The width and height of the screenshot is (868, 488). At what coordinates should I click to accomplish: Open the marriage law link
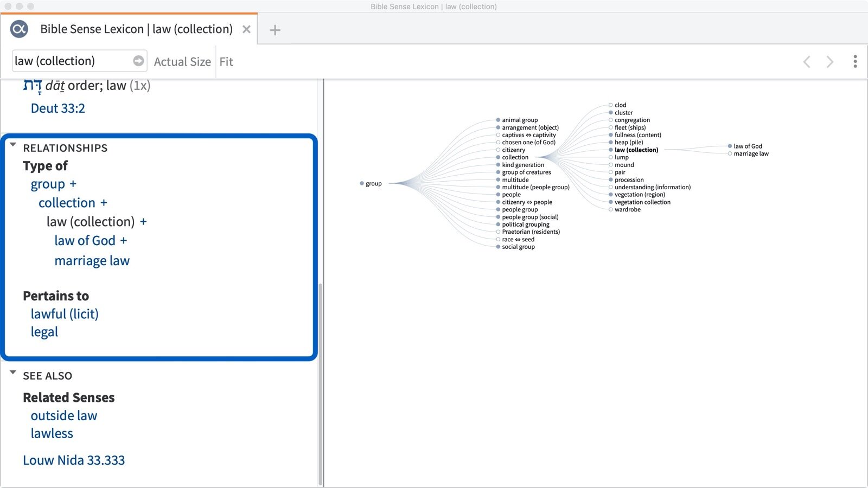click(92, 261)
